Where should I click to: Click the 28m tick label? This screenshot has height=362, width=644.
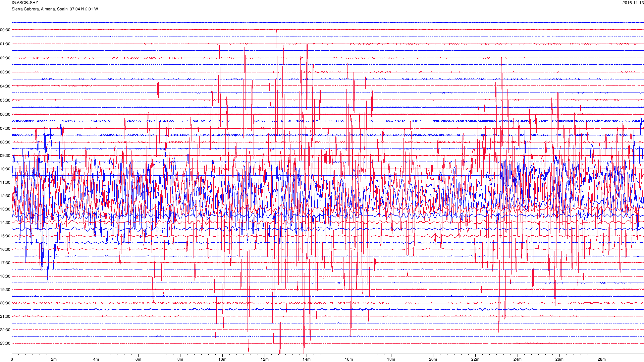click(x=602, y=359)
